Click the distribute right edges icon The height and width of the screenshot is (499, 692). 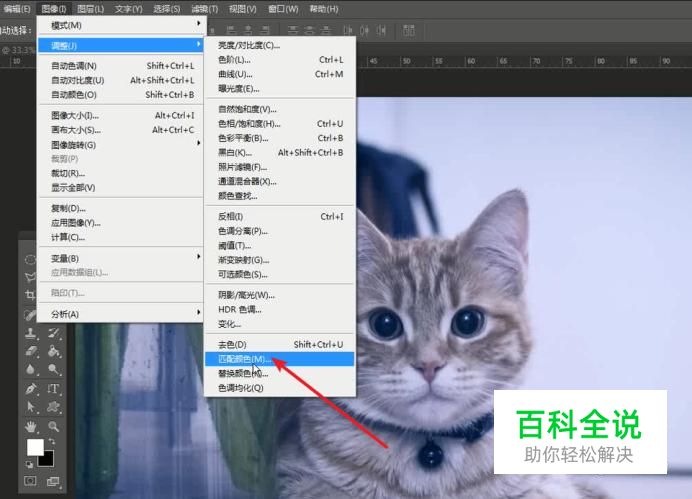pyautogui.click(x=381, y=30)
